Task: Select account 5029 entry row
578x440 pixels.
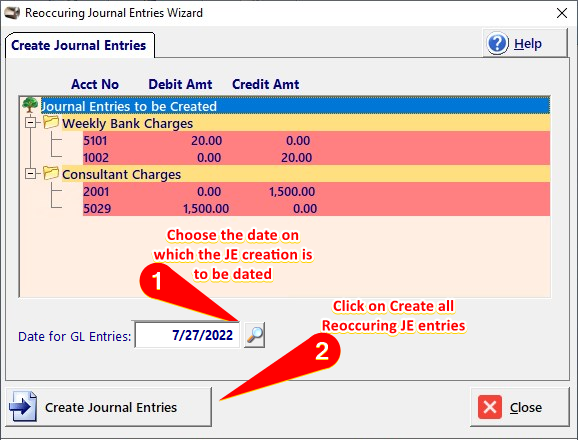Action: click(x=316, y=208)
